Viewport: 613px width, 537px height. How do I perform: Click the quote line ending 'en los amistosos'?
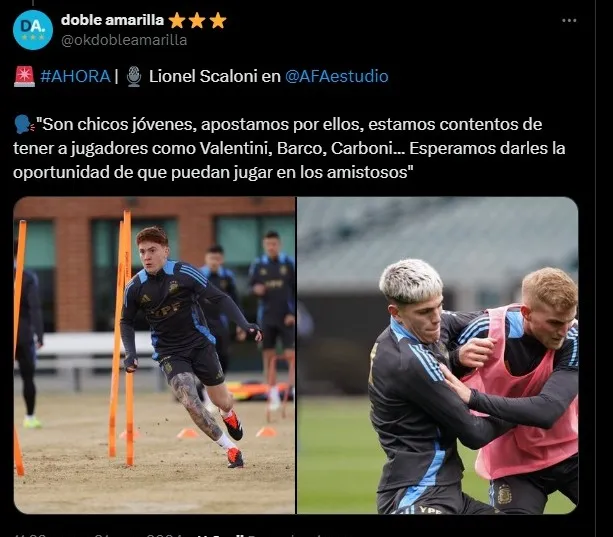(213, 172)
